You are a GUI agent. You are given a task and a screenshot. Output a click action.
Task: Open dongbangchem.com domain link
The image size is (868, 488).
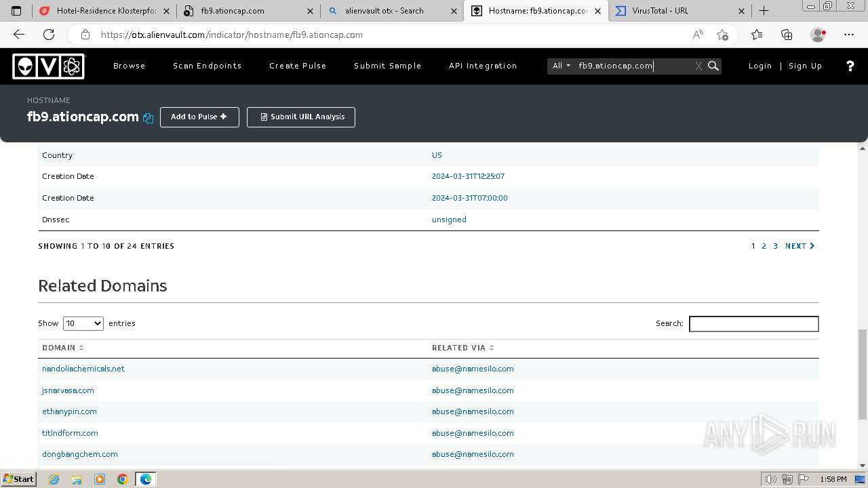(x=80, y=454)
